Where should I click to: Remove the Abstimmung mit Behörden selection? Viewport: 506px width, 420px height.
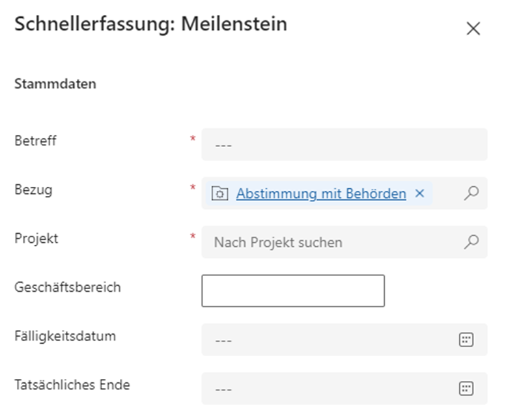[420, 193]
